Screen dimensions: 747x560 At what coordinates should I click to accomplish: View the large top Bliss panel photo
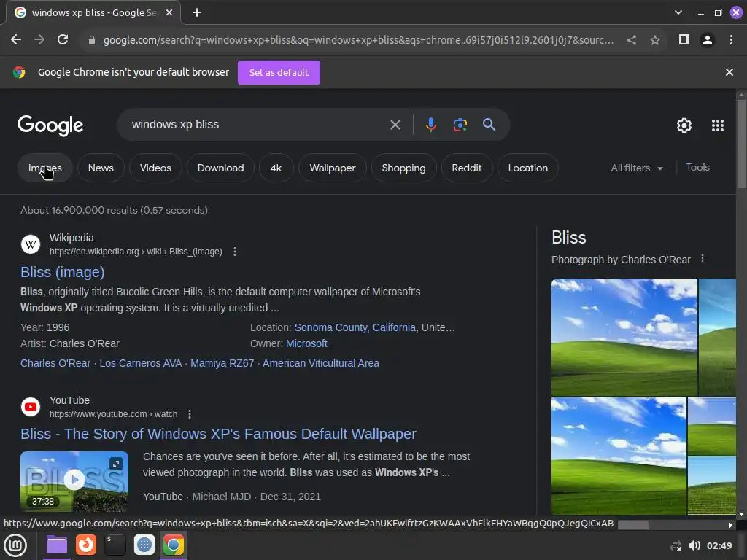coord(624,337)
